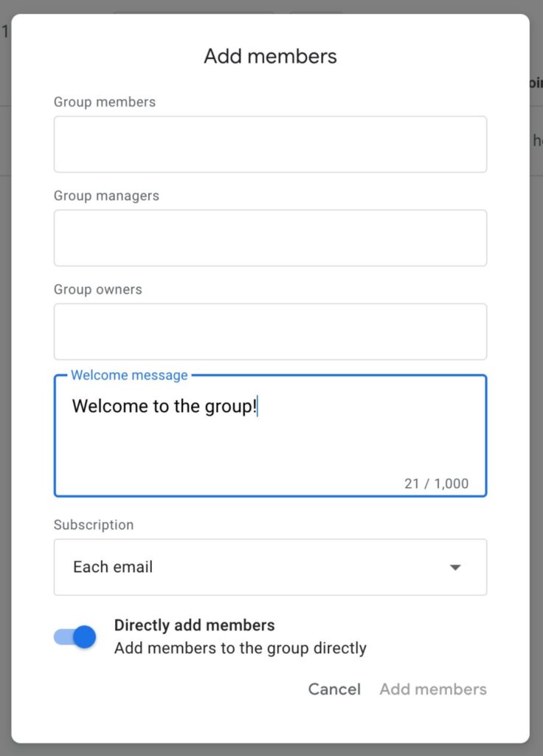Image resolution: width=543 pixels, height=756 pixels.
Task: Click the Each email selected value
Action: pyautogui.click(x=113, y=567)
